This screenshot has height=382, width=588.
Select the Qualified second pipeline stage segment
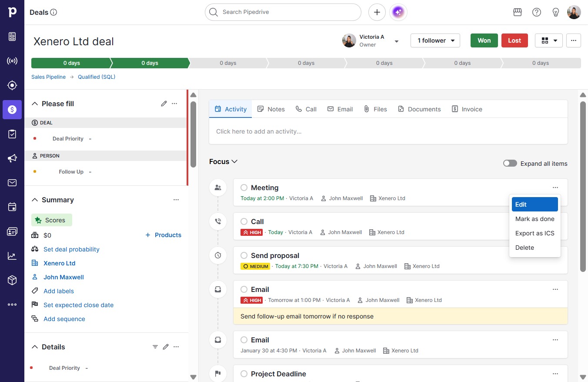tap(150, 63)
